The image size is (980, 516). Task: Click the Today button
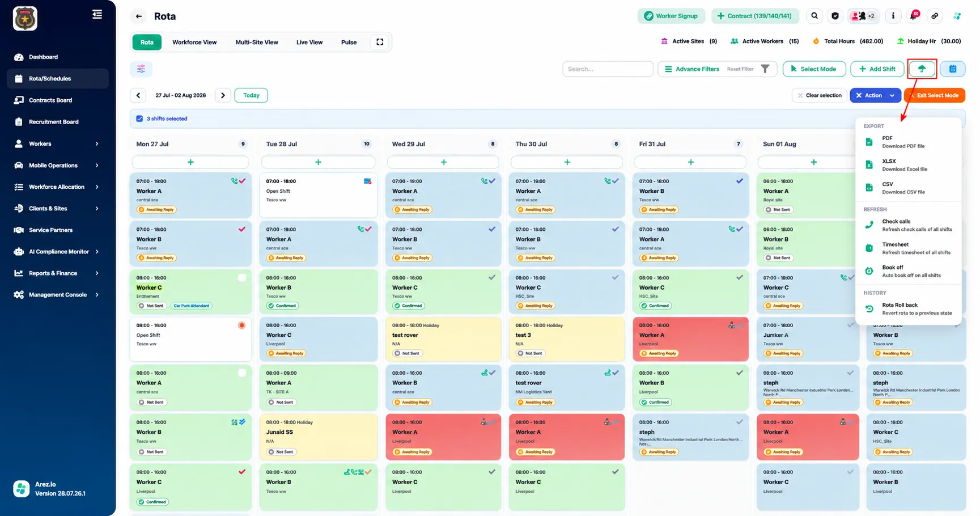(251, 95)
